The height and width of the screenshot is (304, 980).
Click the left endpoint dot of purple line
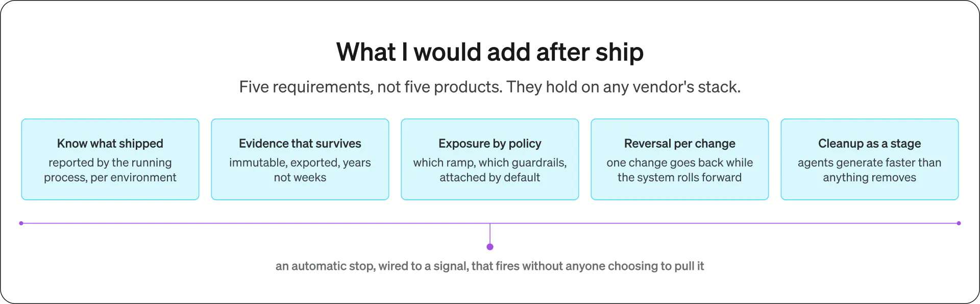coord(21,223)
